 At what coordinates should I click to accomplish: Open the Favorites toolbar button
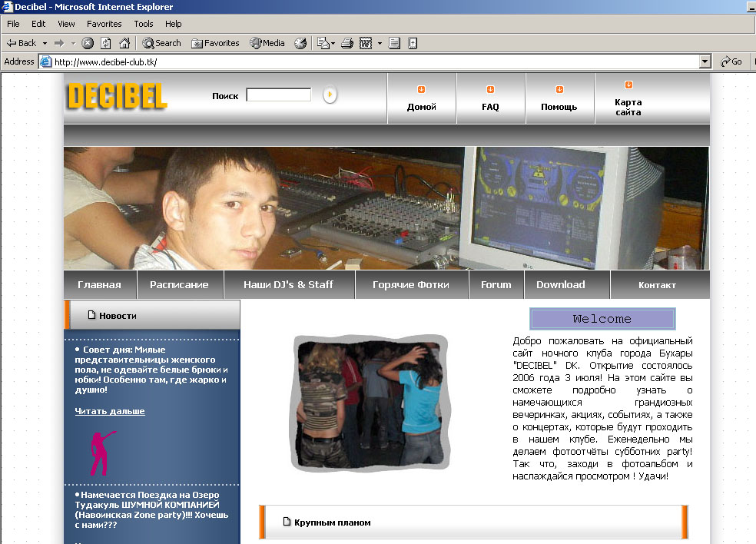[x=215, y=43]
